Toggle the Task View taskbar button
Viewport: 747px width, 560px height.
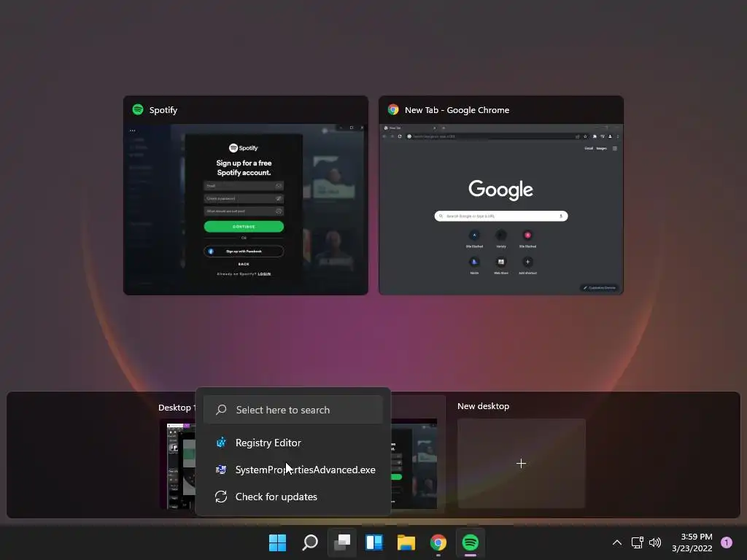pos(342,542)
